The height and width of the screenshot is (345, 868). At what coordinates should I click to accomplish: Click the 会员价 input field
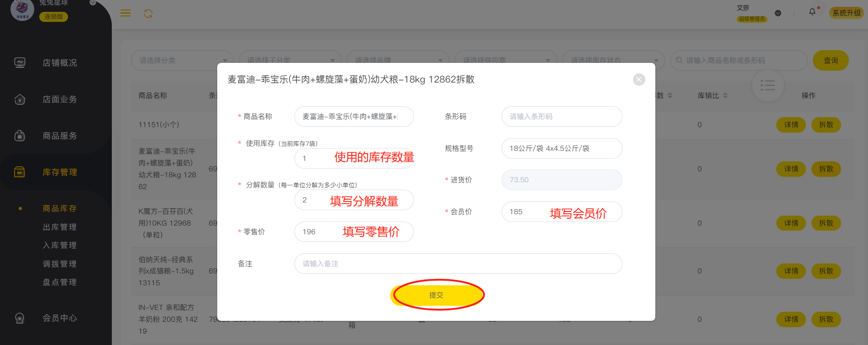pos(562,211)
